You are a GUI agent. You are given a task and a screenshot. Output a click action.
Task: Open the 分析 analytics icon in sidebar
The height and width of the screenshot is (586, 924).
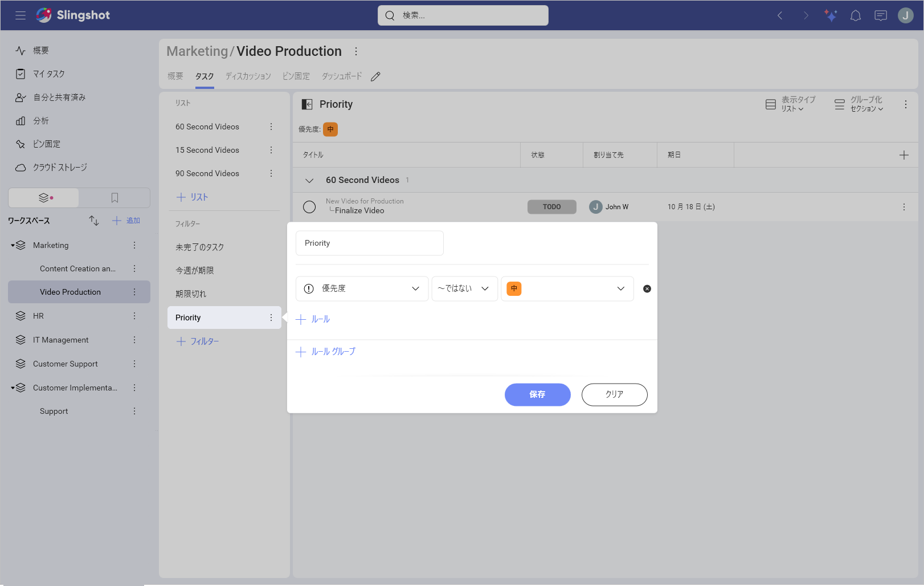coord(21,120)
